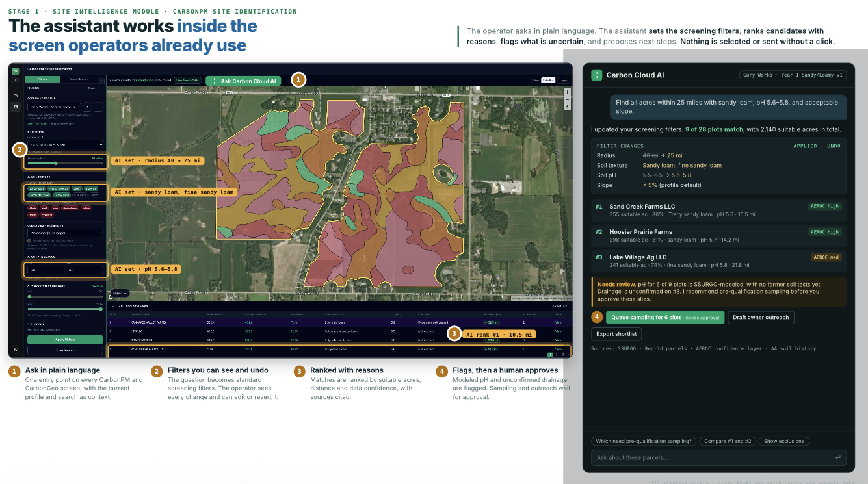The height and width of the screenshot is (484, 868).
Task: Go to page 2 of candidate plots
Action: point(556,355)
